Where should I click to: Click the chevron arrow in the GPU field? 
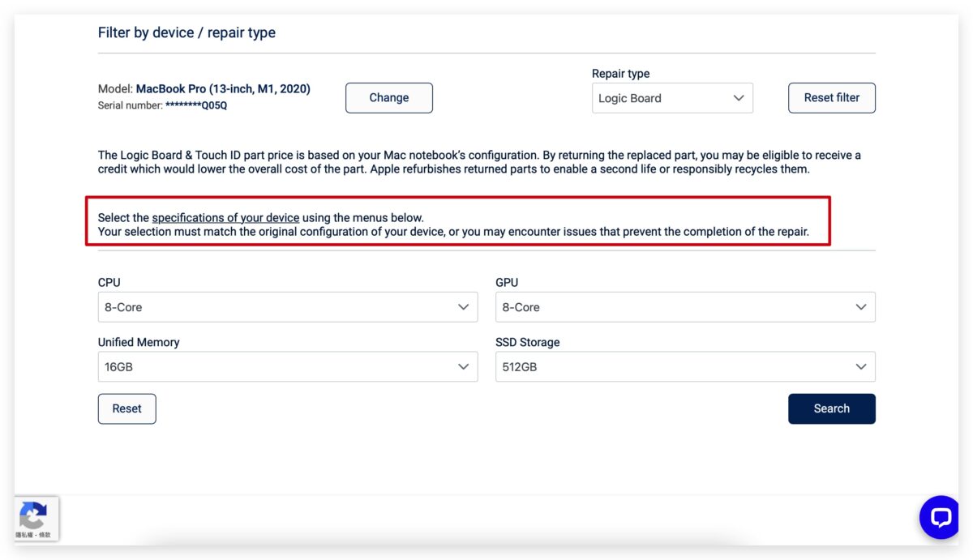(x=861, y=307)
